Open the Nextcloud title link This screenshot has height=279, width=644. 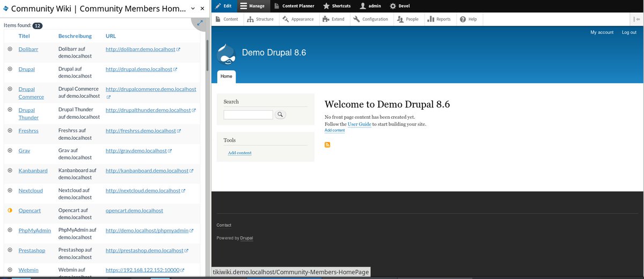[x=31, y=190]
